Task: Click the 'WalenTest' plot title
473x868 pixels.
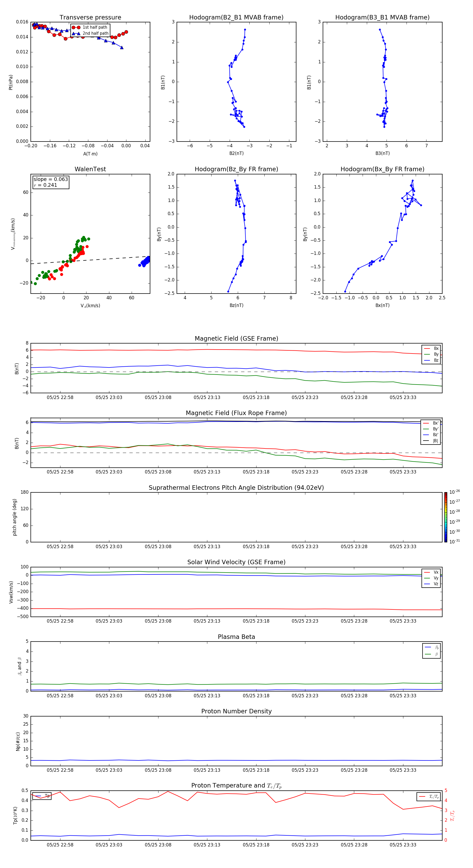Action: 90,169
